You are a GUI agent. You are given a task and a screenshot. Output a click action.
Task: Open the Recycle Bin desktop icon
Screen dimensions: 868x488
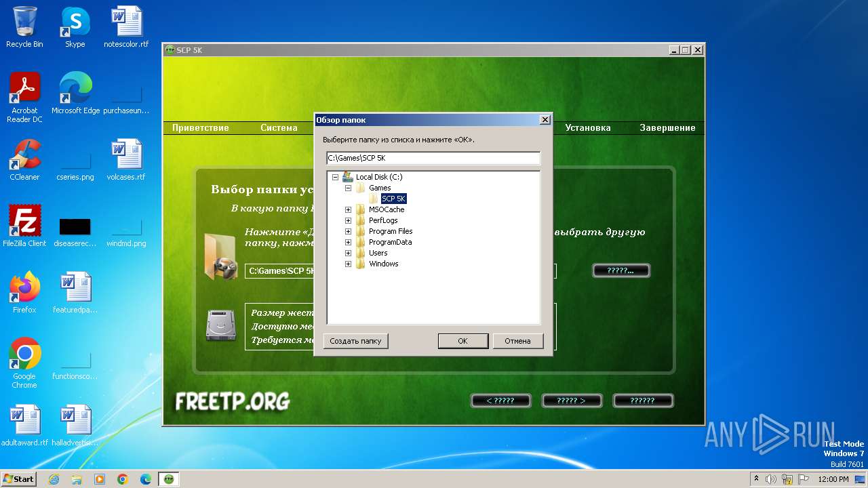(24, 27)
